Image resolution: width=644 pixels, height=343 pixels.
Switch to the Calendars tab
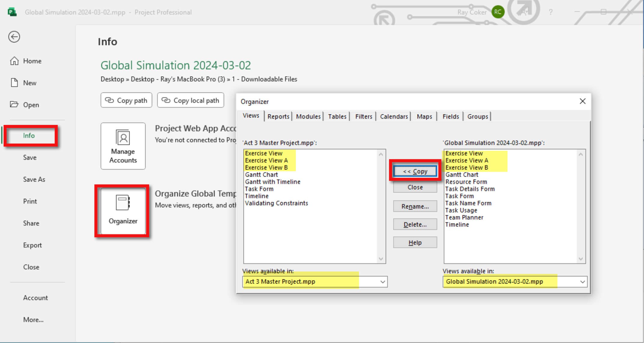pyautogui.click(x=394, y=117)
